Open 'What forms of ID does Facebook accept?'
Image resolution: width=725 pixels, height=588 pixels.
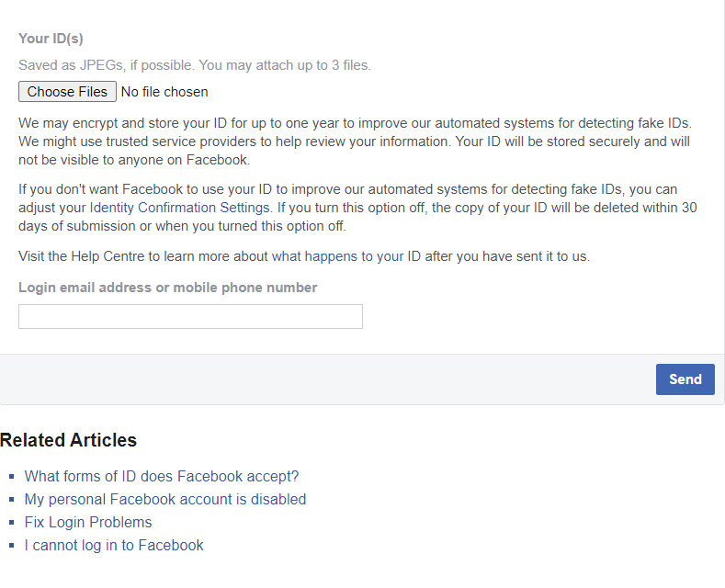[162, 476]
